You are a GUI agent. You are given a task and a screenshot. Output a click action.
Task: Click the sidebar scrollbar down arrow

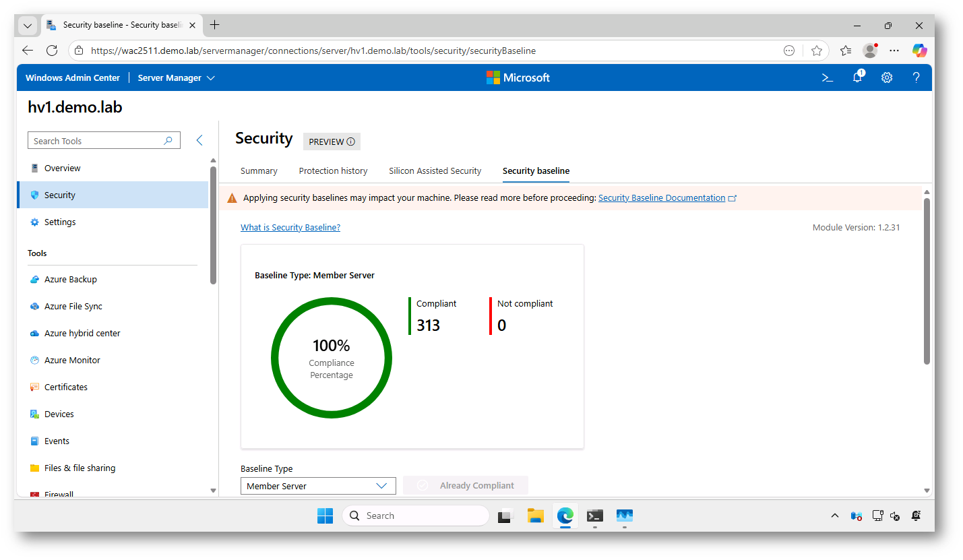pyautogui.click(x=214, y=491)
